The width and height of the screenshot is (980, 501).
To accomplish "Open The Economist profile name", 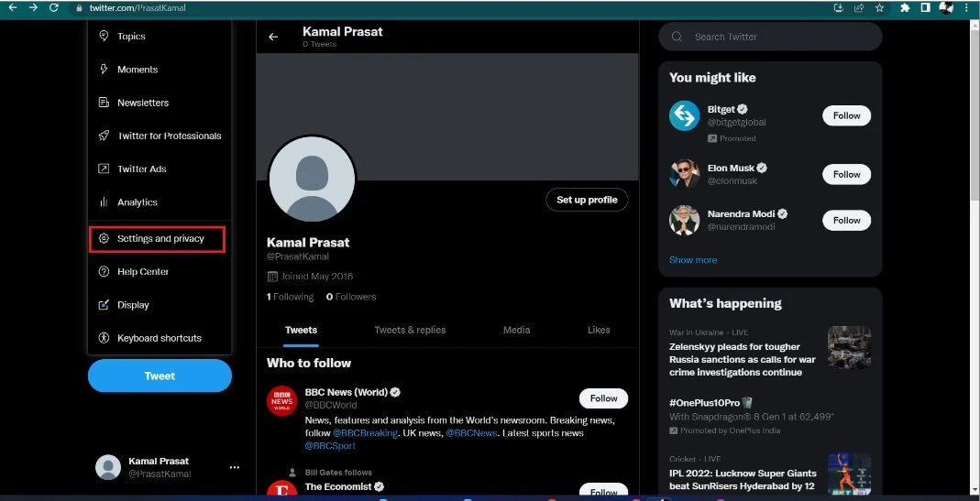I will click(x=338, y=486).
